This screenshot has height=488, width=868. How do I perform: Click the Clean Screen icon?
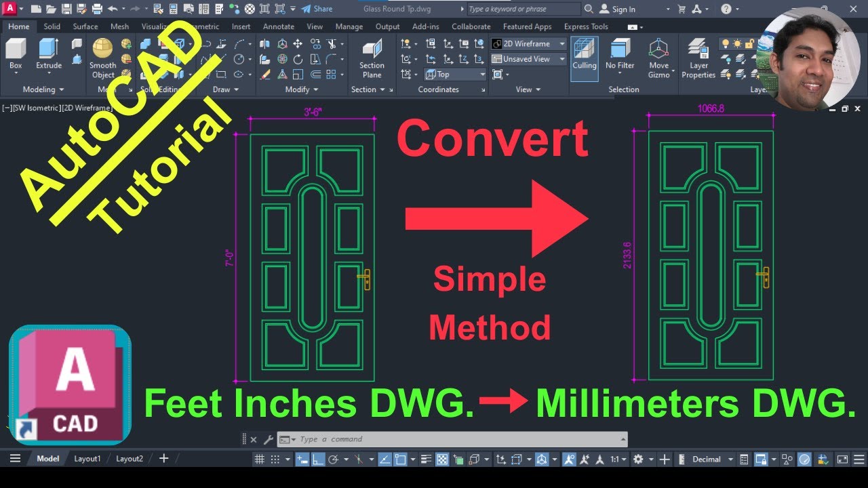(842, 459)
